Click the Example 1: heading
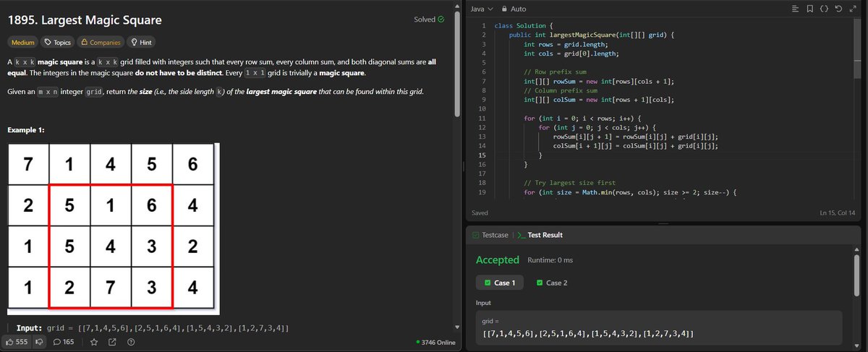868x352 pixels. coord(26,130)
